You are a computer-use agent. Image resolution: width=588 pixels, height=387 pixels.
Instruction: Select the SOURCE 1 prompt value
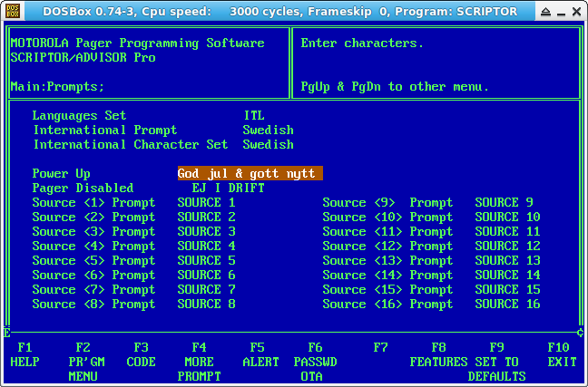click(x=206, y=202)
